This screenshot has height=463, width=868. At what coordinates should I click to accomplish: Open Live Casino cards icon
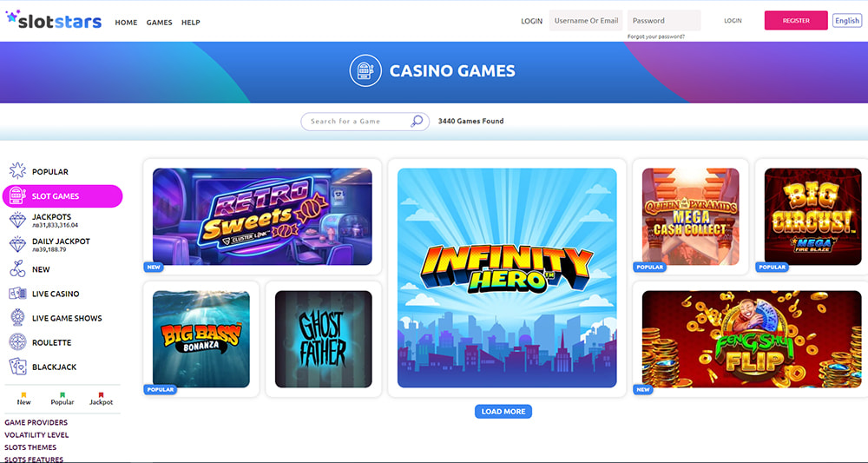coord(17,294)
